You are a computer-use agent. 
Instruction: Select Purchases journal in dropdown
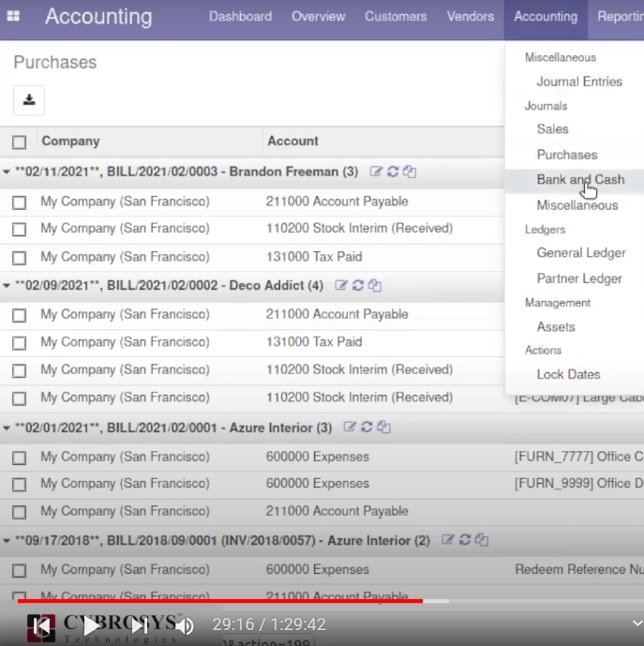point(566,155)
